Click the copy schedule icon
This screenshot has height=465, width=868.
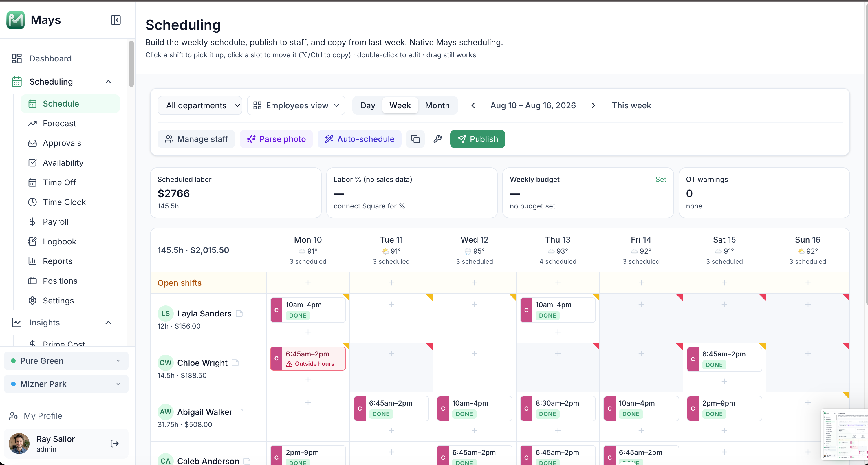tap(415, 139)
